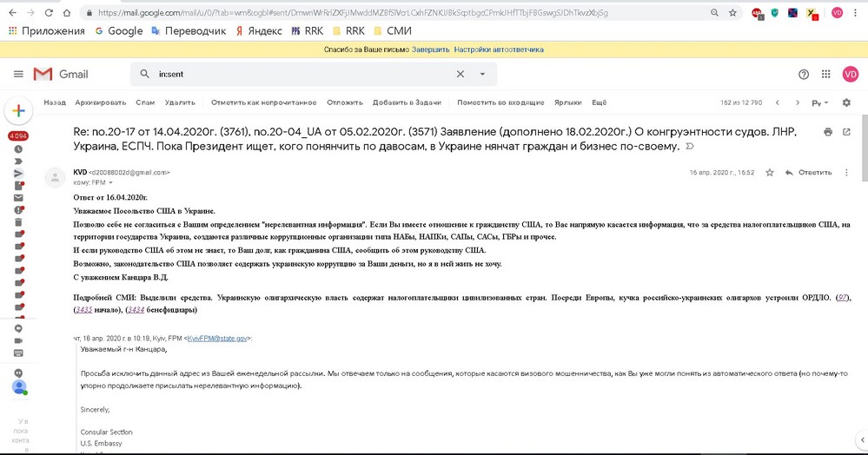Open Настройки автоответчика link
Image resolution: width=868 pixels, height=455 pixels.
[x=499, y=49]
